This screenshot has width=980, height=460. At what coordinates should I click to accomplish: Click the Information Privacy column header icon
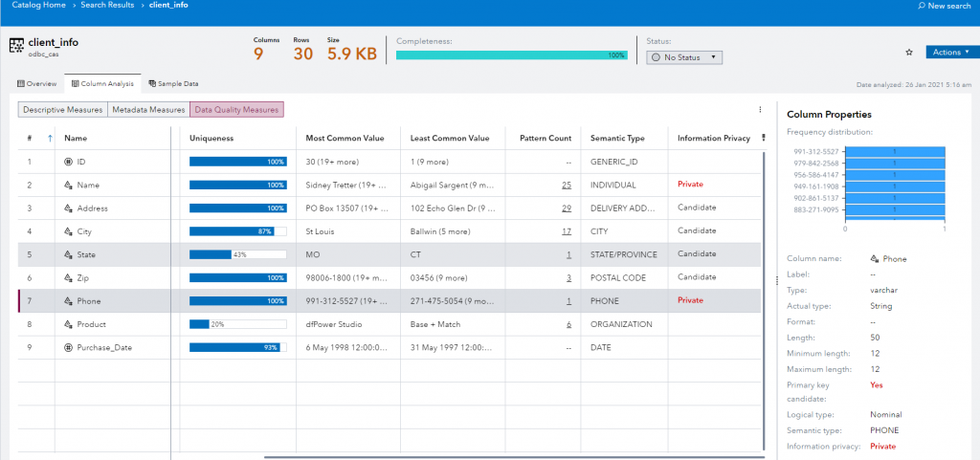pos(763,138)
